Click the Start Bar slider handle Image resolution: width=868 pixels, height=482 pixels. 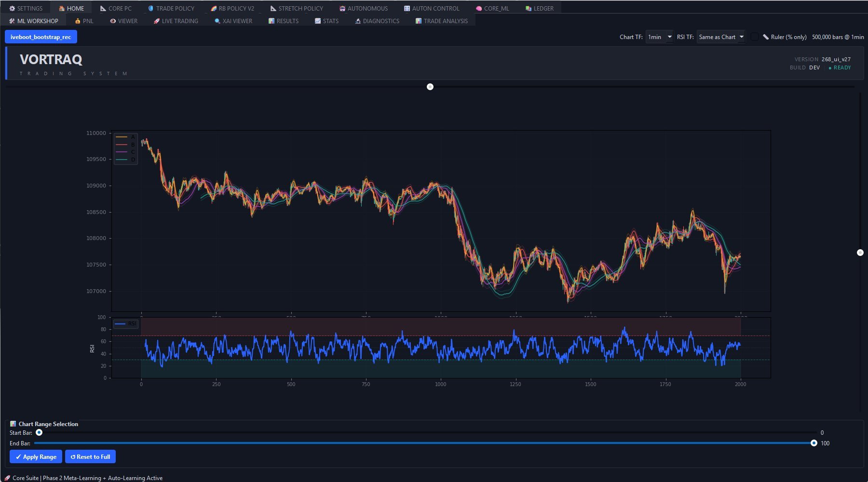(39, 433)
